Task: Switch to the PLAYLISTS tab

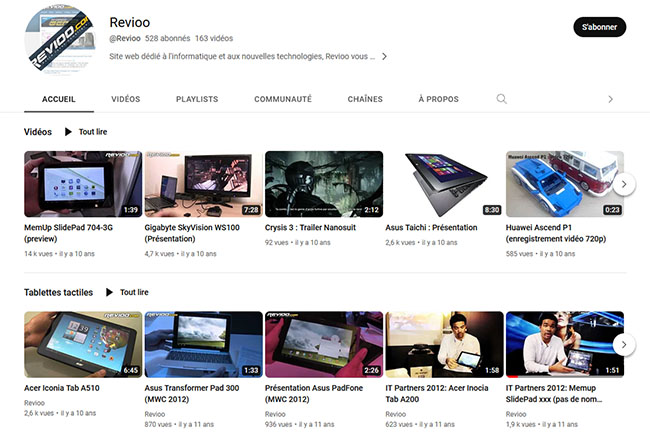Action: pyautogui.click(x=197, y=99)
